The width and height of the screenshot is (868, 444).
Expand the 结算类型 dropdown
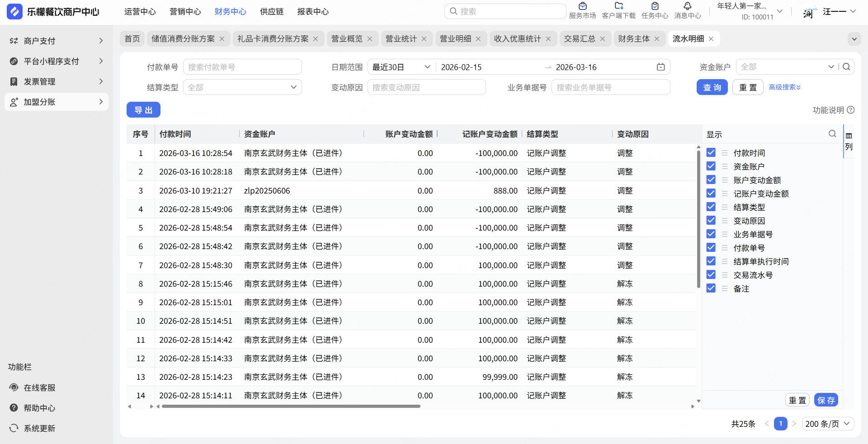242,87
